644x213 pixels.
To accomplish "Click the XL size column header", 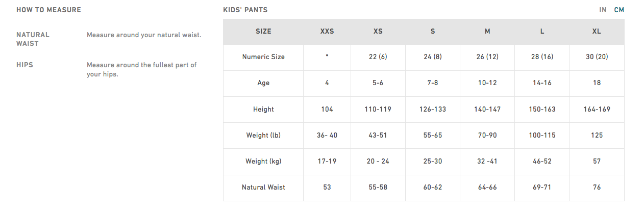I will [x=597, y=31].
